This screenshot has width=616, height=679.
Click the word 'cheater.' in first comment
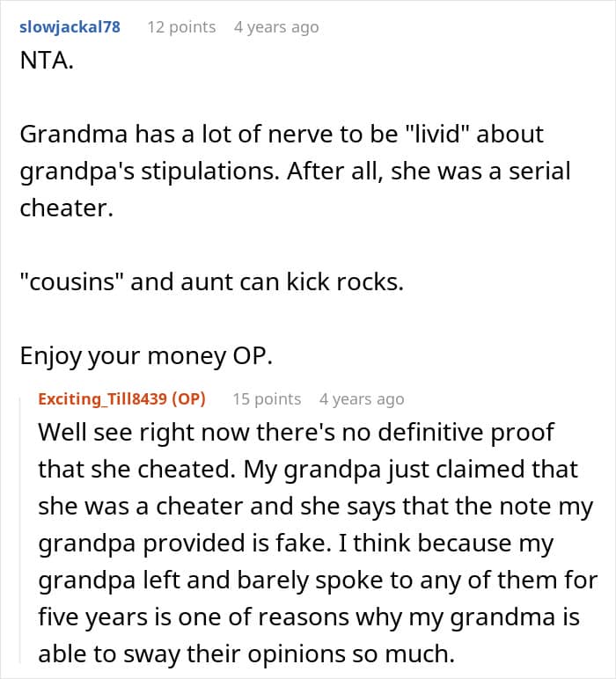(x=67, y=208)
